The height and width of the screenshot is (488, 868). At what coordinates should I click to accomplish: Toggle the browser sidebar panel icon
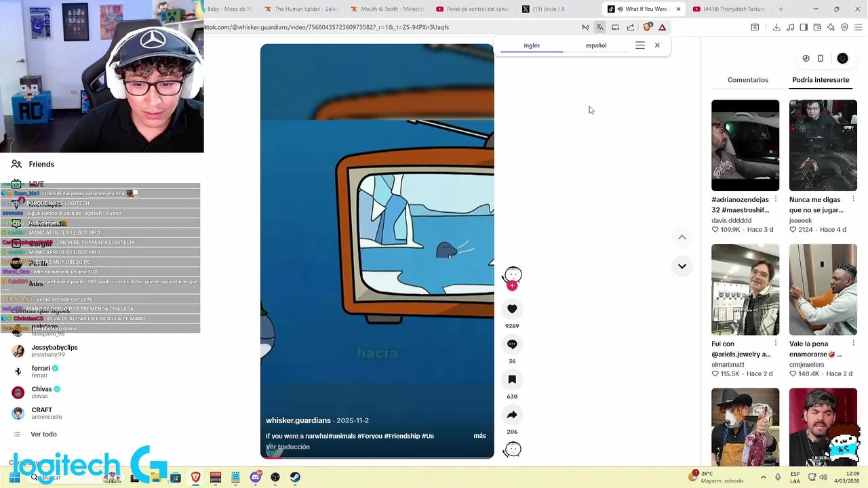click(804, 27)
